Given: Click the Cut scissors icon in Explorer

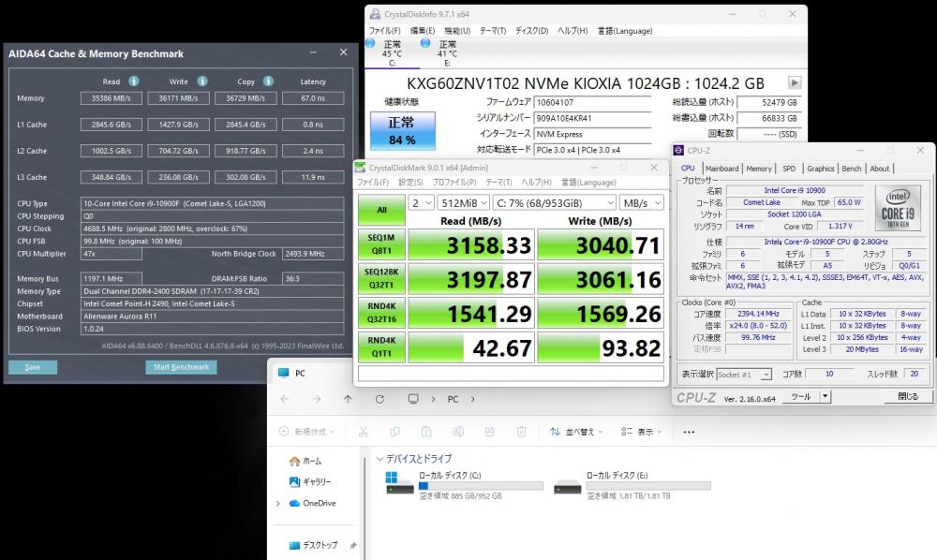Looking at the screenshot, I should pos(364,432).
